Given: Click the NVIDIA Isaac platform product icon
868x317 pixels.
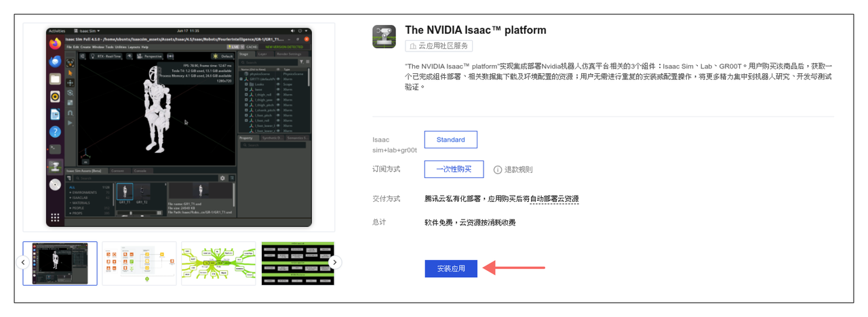Looking at the screenshot, I should pyautogui.click(x=384, y=37).
